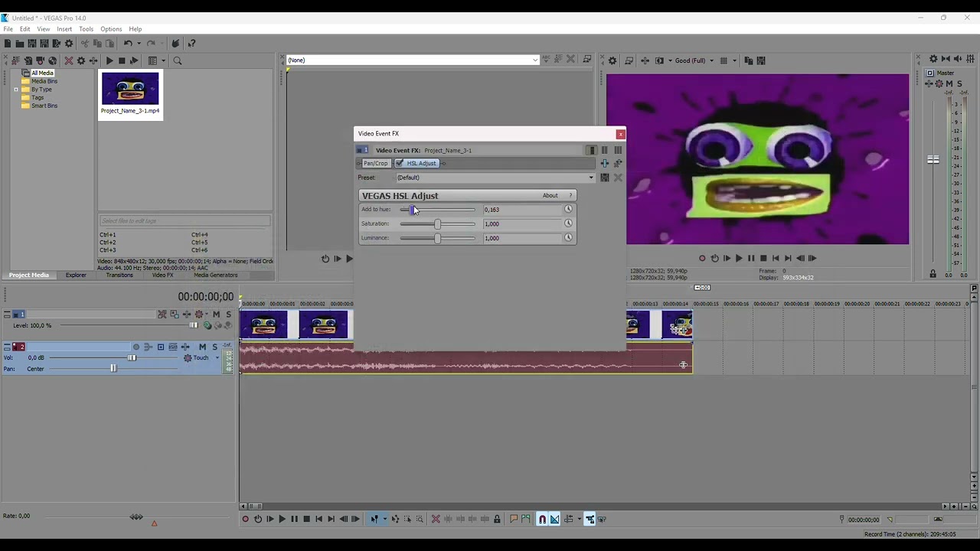The height and width of the screenshot is (551, 980).
Task: Switch to the Transitions tab
Action: [119, 275]
